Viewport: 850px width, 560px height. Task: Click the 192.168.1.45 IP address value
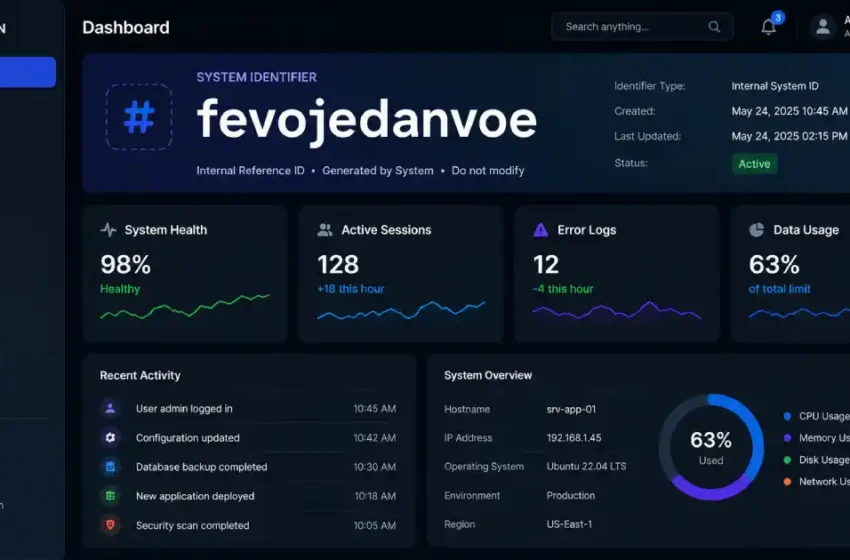point(574,437)
